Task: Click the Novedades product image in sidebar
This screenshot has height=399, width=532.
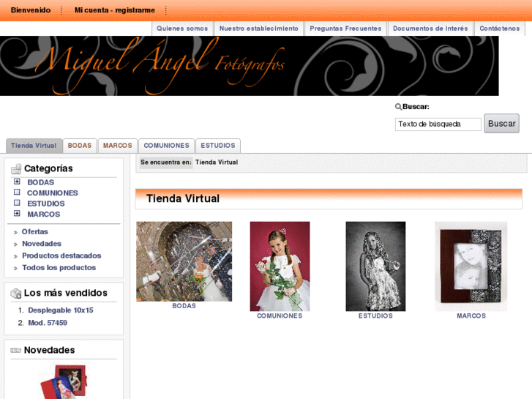Action: coord(64,381)
